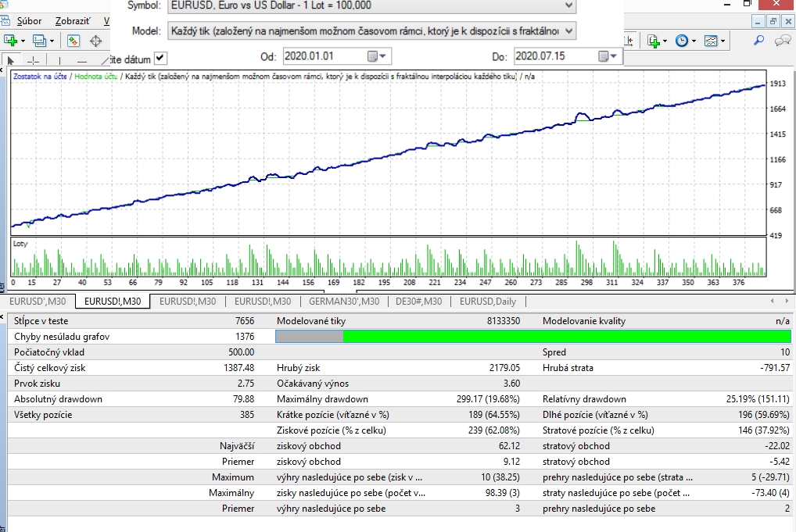Click the Profiles icon in toolbar

click(39, 41)
